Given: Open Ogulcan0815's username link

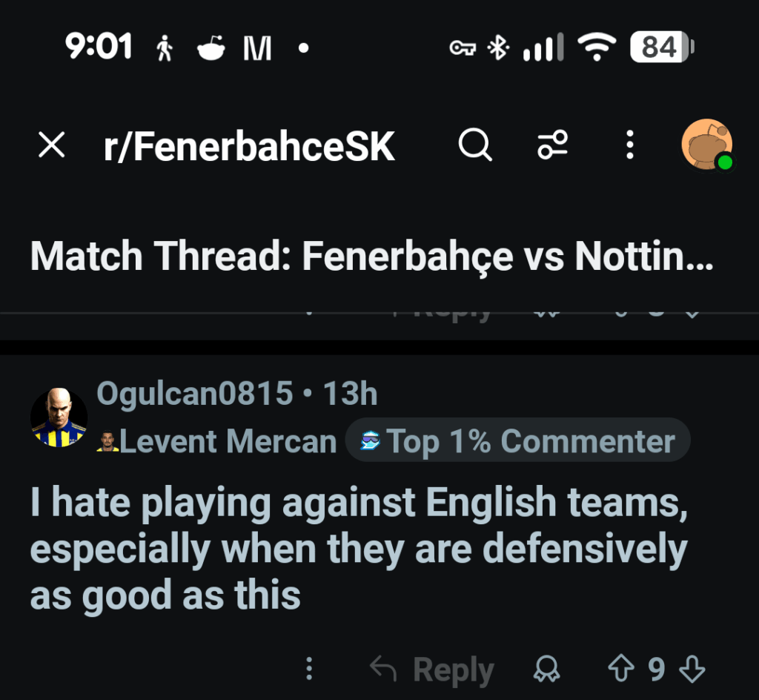Looking at the screenshot, I should coord(193,394).
